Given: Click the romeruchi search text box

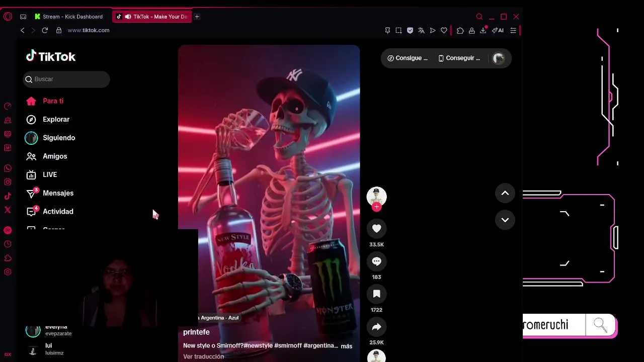Looking at the screenshot, I should point(554,325).
